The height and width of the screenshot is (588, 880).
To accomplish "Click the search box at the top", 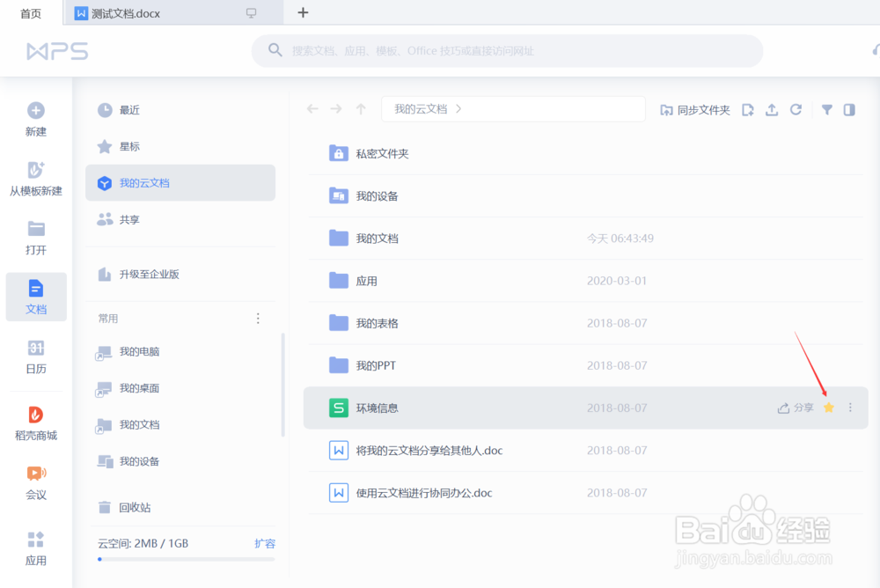I will click(x=507, y=51).
